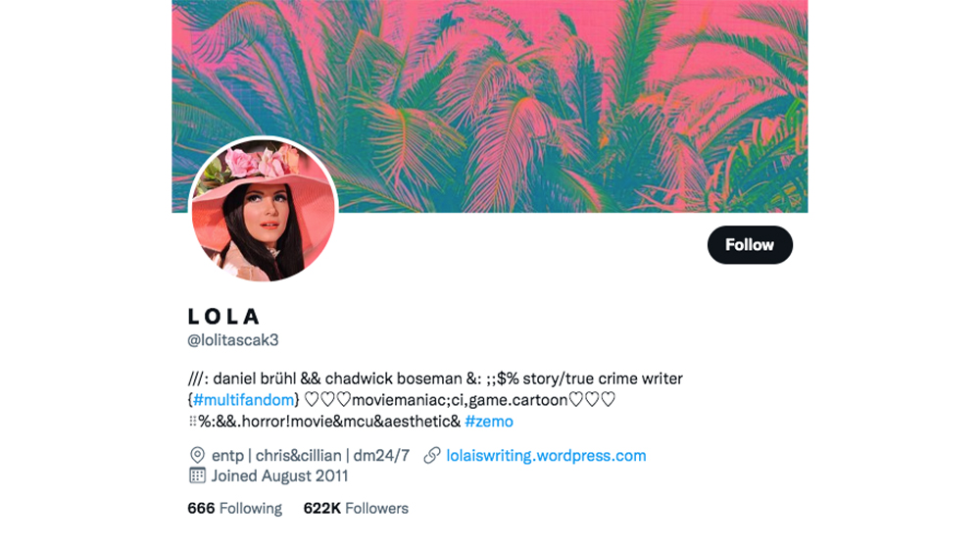Click the Follow button
The height and width of the screenshot is (553, 980).
[x=750, y=244]
